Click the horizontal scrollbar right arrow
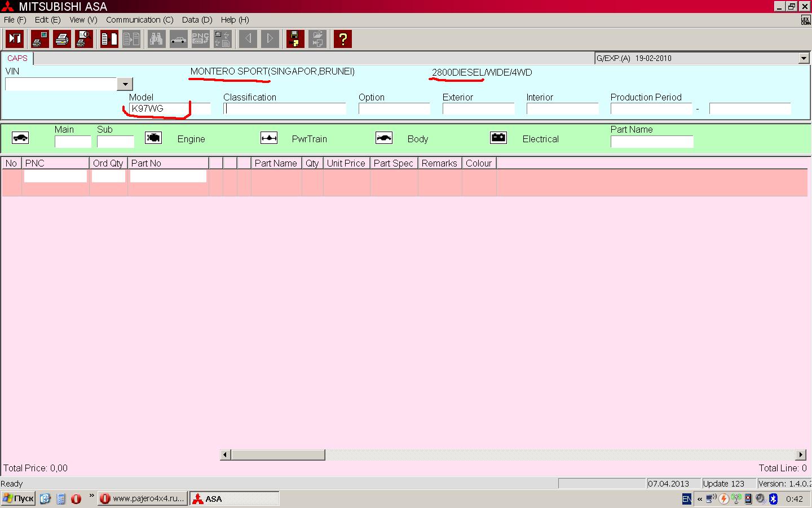This screenshot has height=508, width=812. pyautogui.click(x=801, y=454)
